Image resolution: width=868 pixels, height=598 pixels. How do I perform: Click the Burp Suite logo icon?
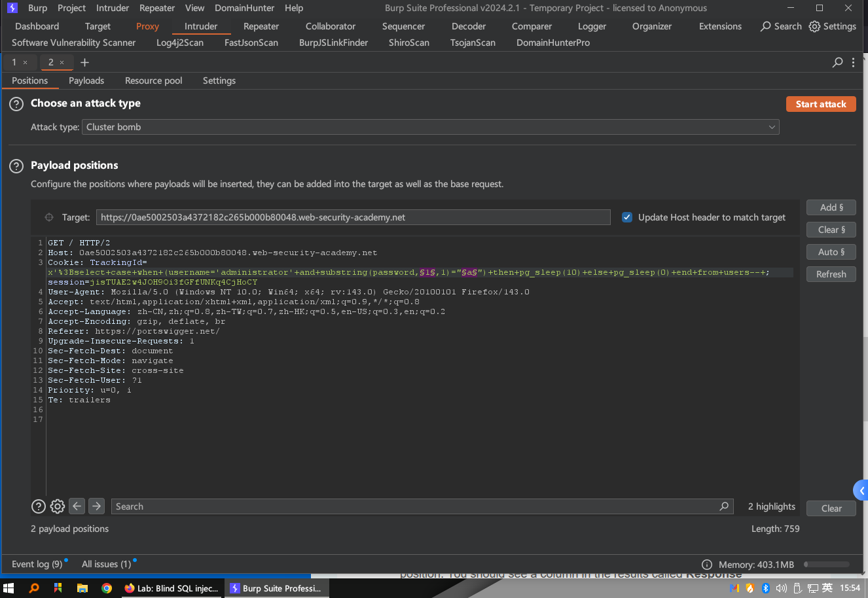[12, 8]
